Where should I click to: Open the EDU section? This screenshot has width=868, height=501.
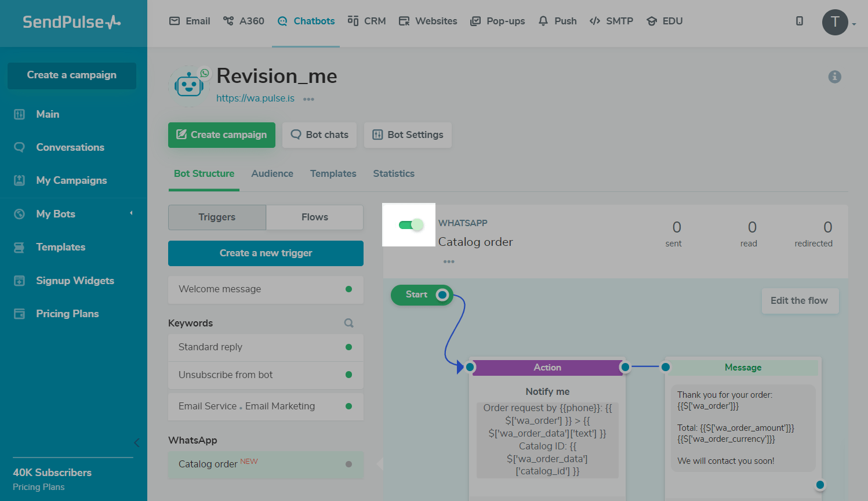664,21
